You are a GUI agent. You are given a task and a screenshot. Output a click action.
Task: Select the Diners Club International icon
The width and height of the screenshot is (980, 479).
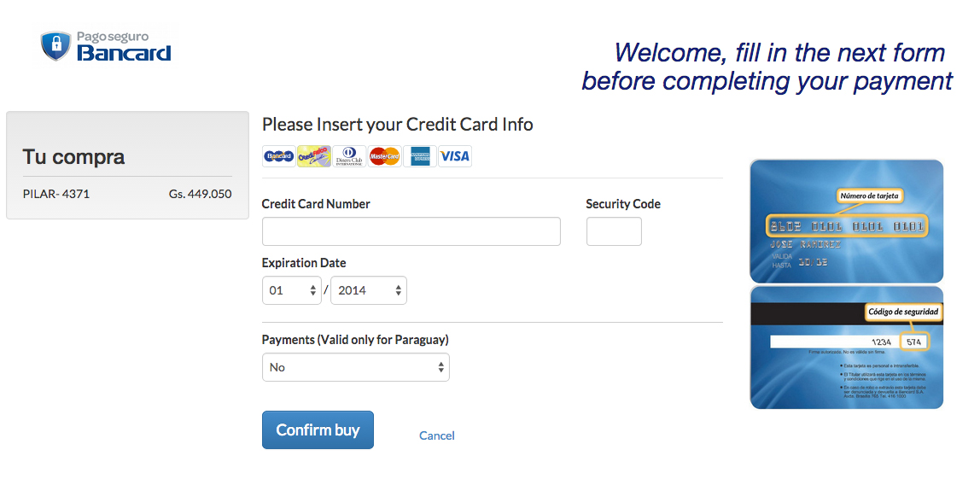tap(349, 156)
